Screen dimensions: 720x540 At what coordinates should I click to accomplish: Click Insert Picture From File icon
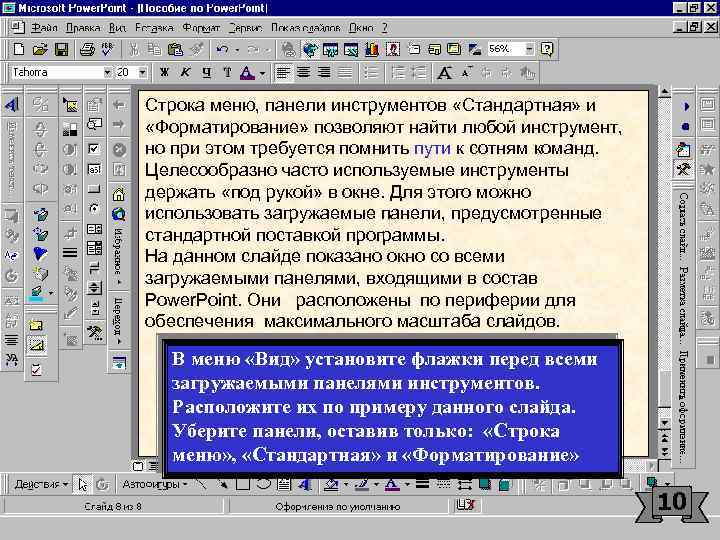pos(70,105)
